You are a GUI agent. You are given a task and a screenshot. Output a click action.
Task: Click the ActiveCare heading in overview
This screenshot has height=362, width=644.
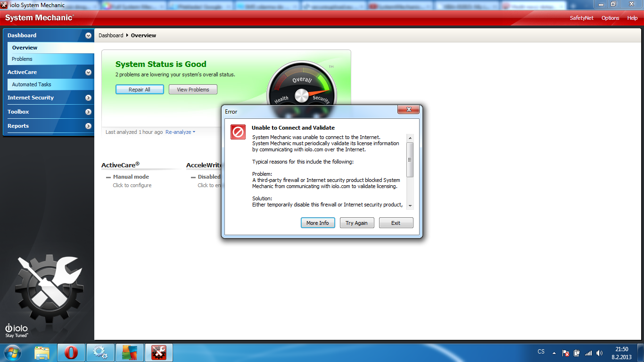point(120,165)
